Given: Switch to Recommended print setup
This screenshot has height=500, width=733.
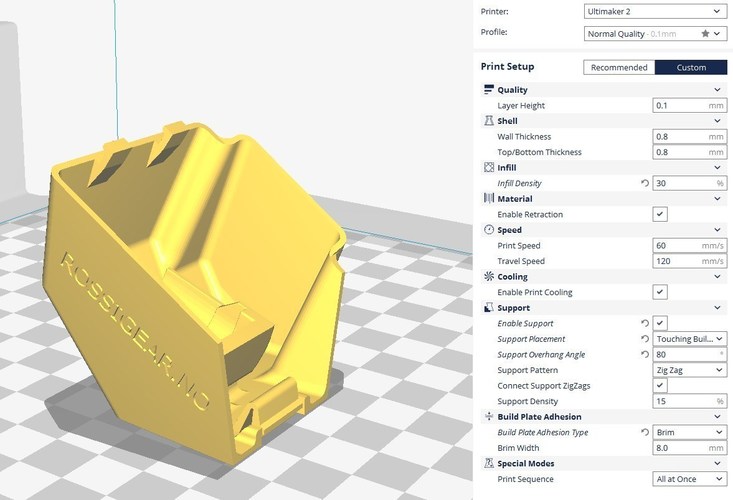Looking at the screenshot, I should 619,67.
